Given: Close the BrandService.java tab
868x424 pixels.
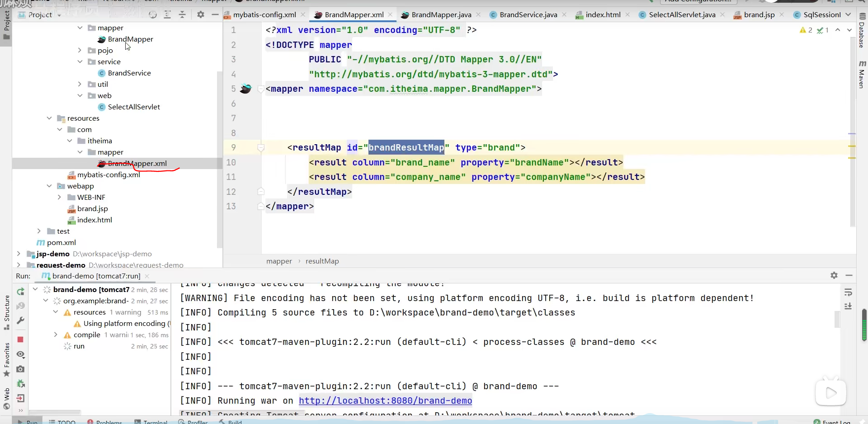Looking at the screenshot, I should coord(564,15).
